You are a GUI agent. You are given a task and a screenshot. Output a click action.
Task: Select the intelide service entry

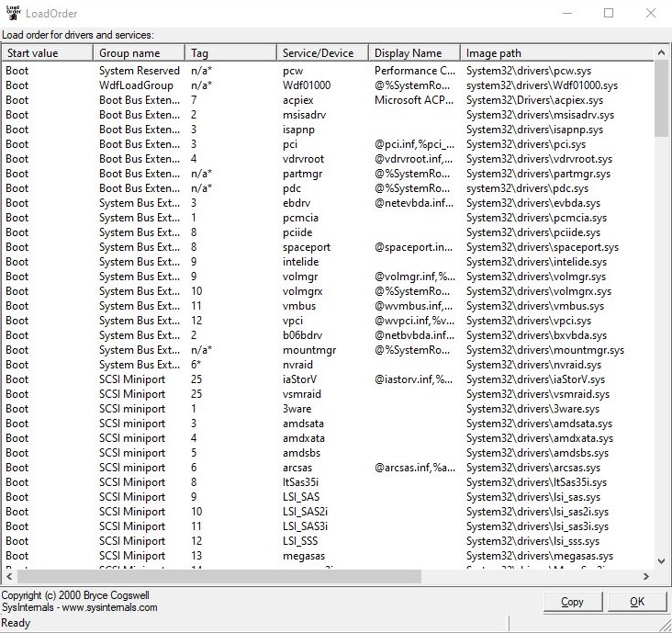pyautogui.click(x=300, y=262)
